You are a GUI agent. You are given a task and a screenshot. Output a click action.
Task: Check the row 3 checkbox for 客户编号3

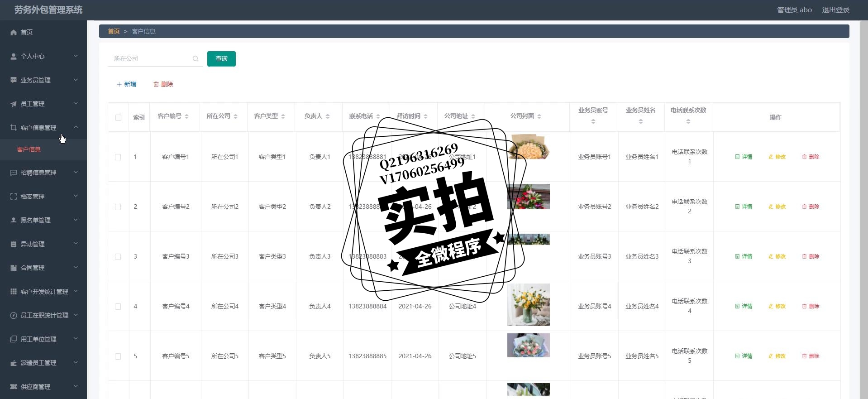(118, 257)
